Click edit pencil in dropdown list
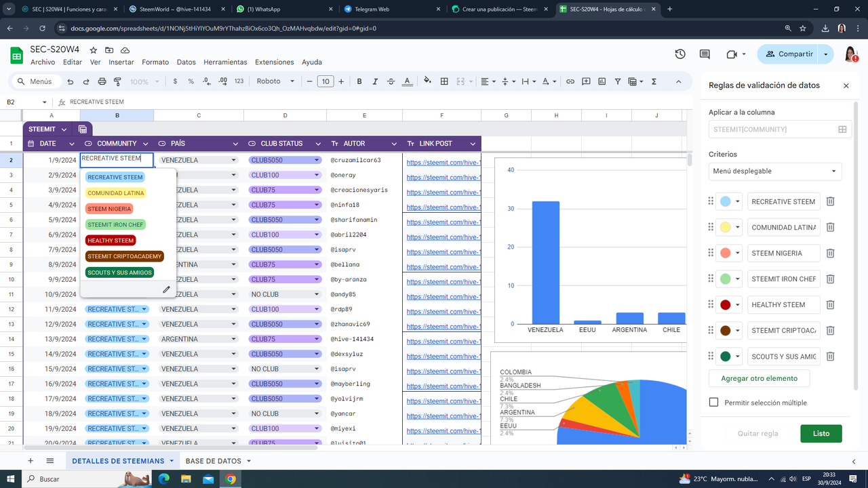This screenshot has width=868, height=488. coord(166,289)
